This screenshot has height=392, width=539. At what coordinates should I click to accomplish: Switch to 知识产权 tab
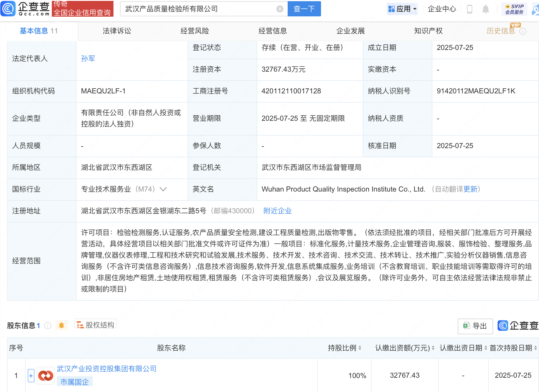click(429, 31)
